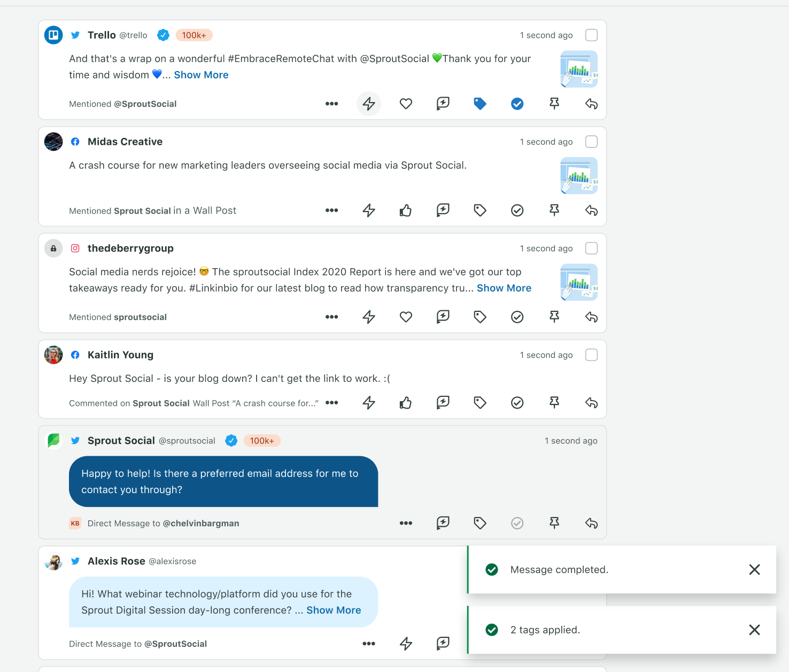Click lightning bolt action on Trello message
Screen dimensions: 789x672
click(x=369, y=104)
